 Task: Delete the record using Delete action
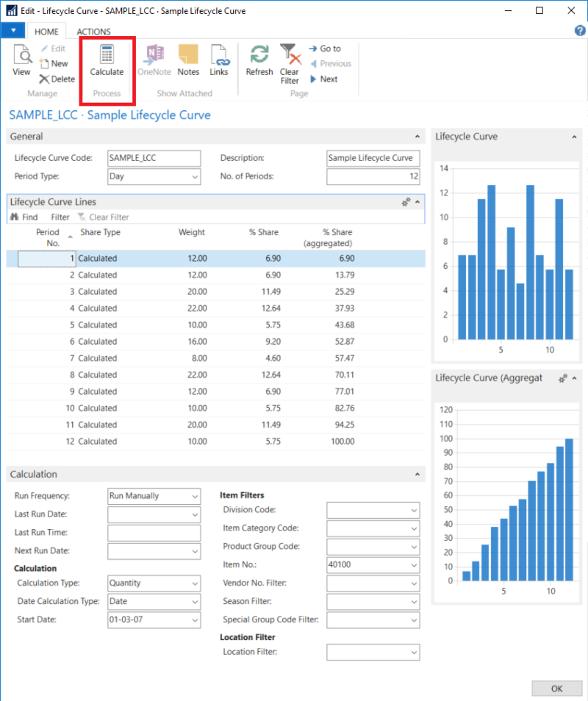coord(57,79)
